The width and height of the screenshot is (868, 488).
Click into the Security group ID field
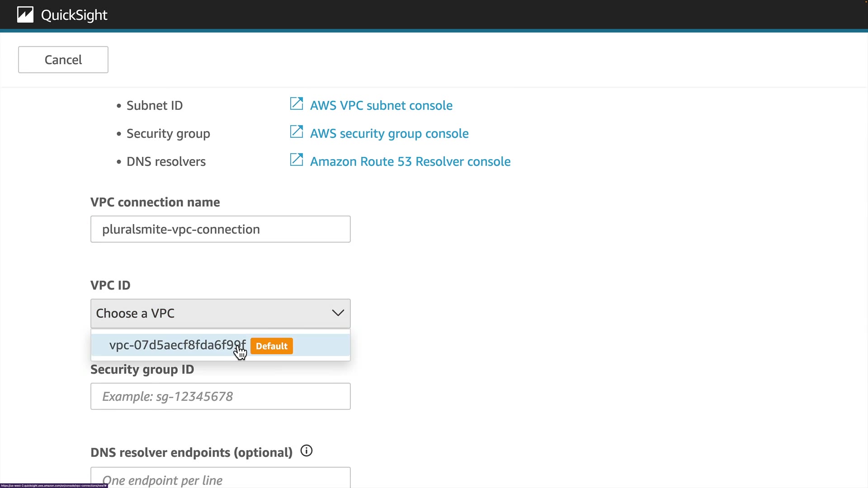click(221, 396)
